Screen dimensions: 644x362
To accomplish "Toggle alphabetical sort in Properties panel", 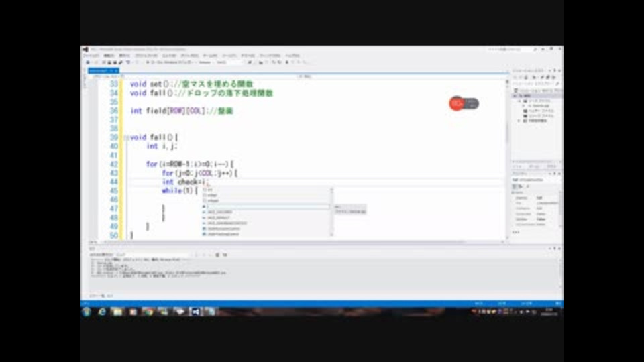I will 521,186.
